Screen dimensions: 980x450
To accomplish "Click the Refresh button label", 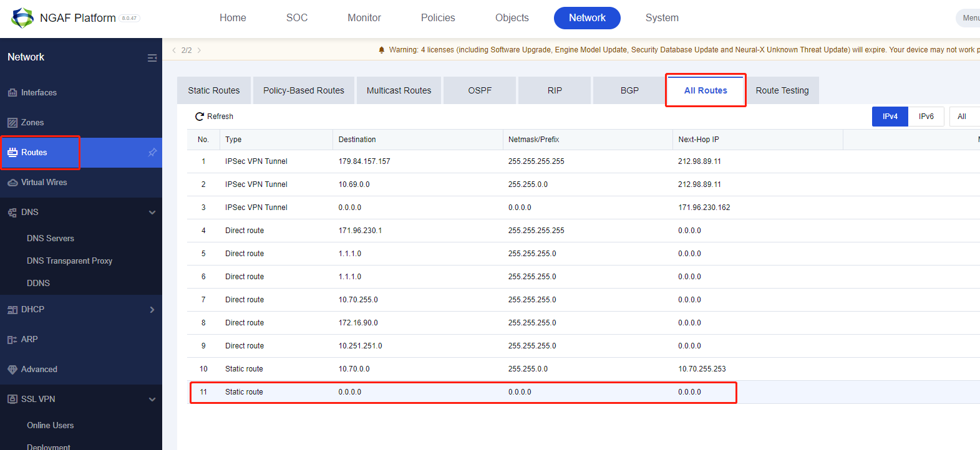I will click(x=220, y=117).
